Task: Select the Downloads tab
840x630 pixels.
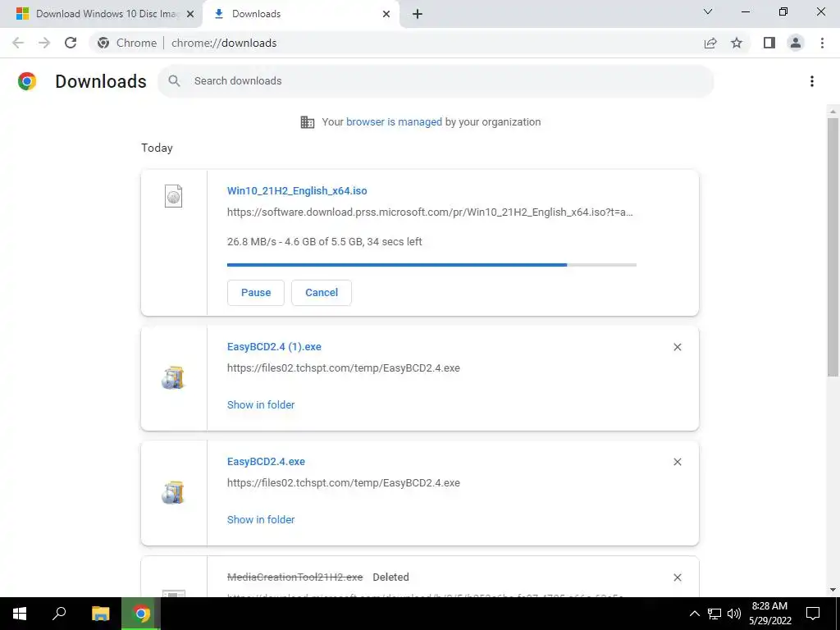Action: tap(300, 14)
